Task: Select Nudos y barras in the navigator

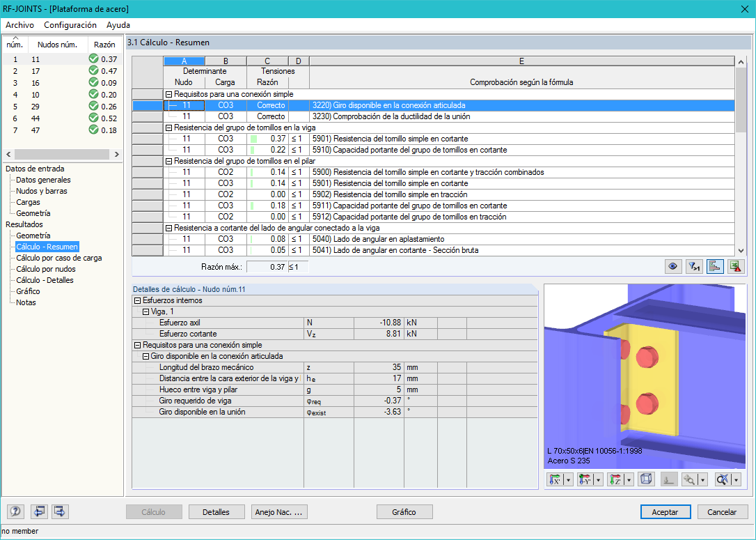Action: pyautogui.click(x=42, y=191)
